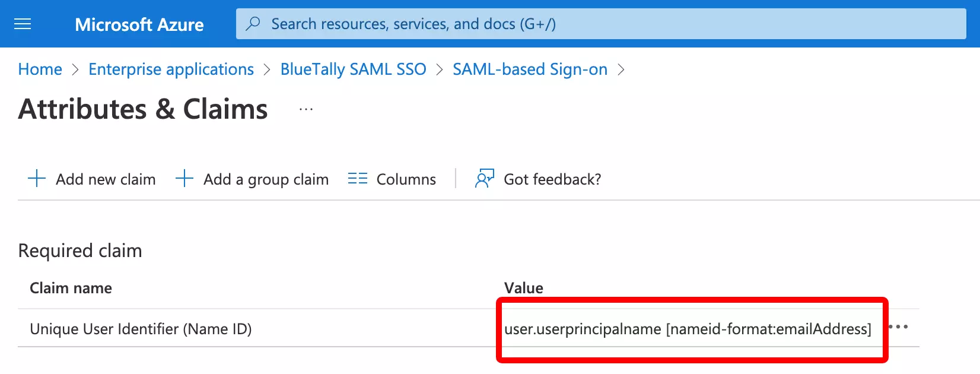Select the Unique User Identifier (Name ID) claim

pos(141,329)
